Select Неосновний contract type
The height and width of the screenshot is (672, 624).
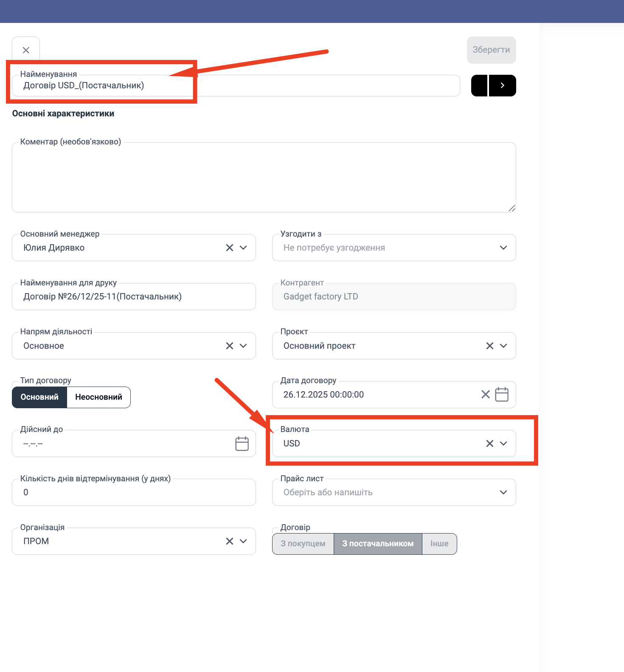[x=98, y=397]
